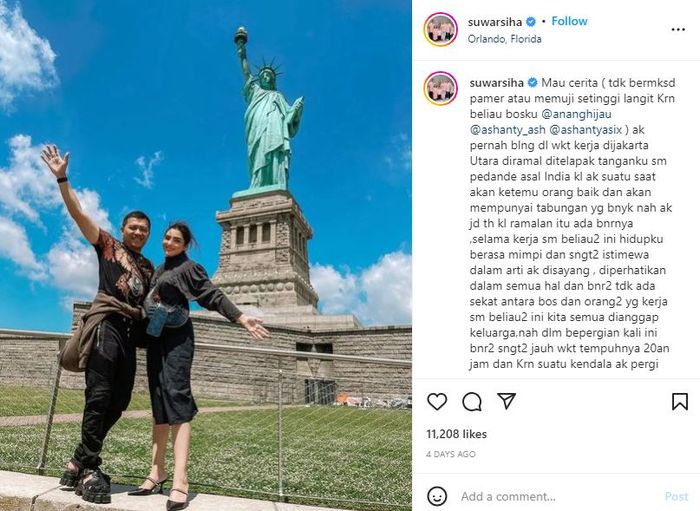The height and width of the screenshot is (511, 700).
Task: Click verified badge beside header username
Action: pyautogui.click(x=531, y=21)
